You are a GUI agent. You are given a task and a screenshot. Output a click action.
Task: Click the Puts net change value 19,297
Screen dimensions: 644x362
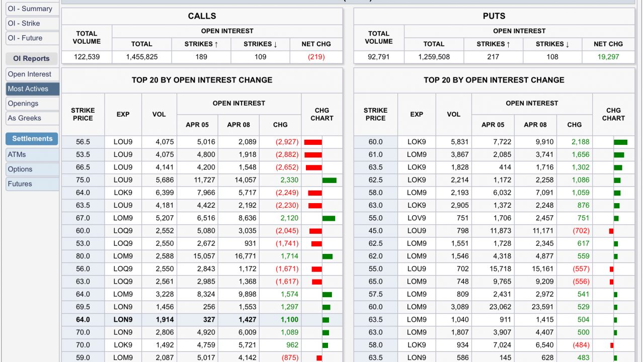pyautogui.click(x=608, y=57)
